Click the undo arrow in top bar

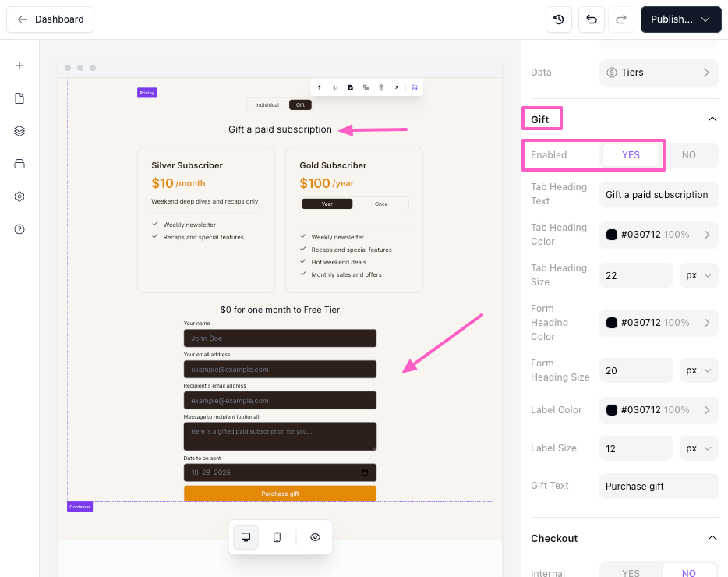(x=592, y=19)
